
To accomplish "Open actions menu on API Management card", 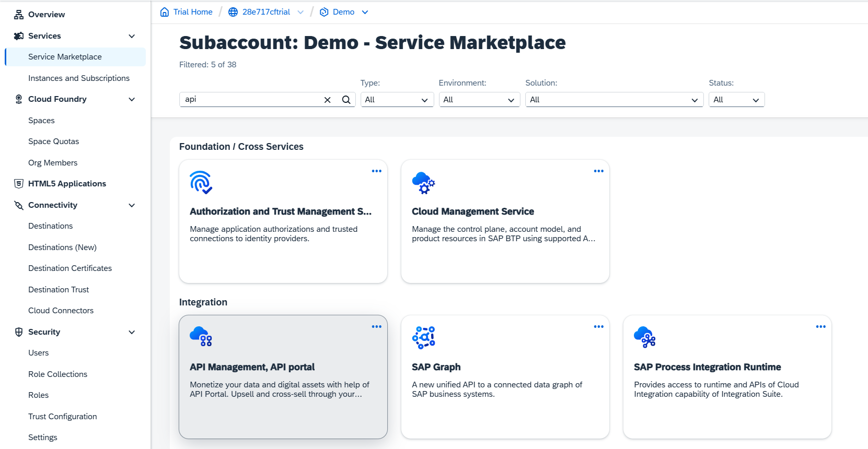I will pyautogui.click(x=377, y=327).
